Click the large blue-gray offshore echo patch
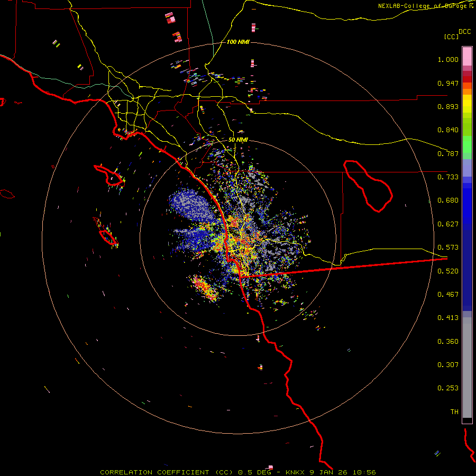 point(192,204)
